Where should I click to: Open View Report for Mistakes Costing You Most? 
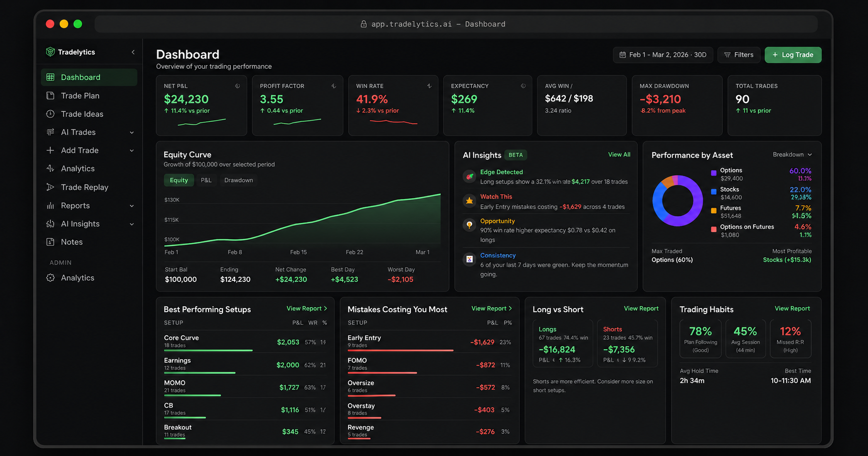click(x=492, y=309)
